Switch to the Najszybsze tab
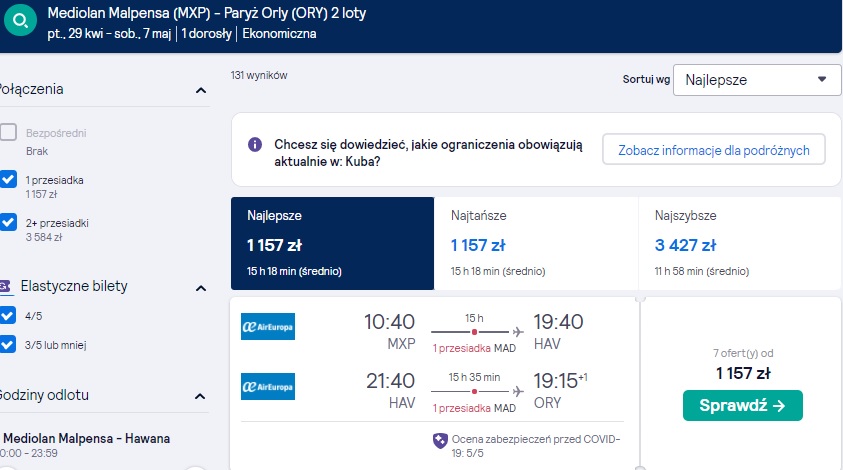 [x=740, y=244]
